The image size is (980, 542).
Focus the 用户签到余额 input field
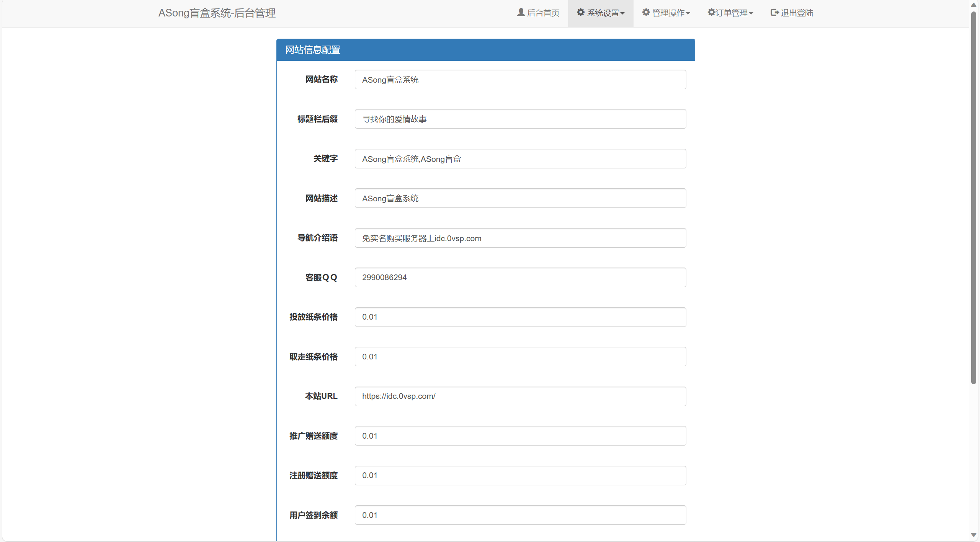[520, 515]
